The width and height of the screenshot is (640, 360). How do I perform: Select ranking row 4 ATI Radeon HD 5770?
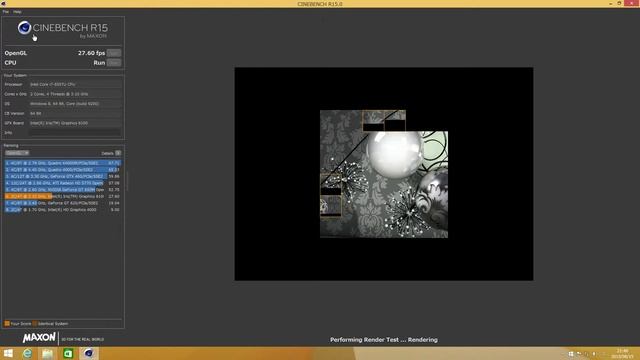click(62, 183)
